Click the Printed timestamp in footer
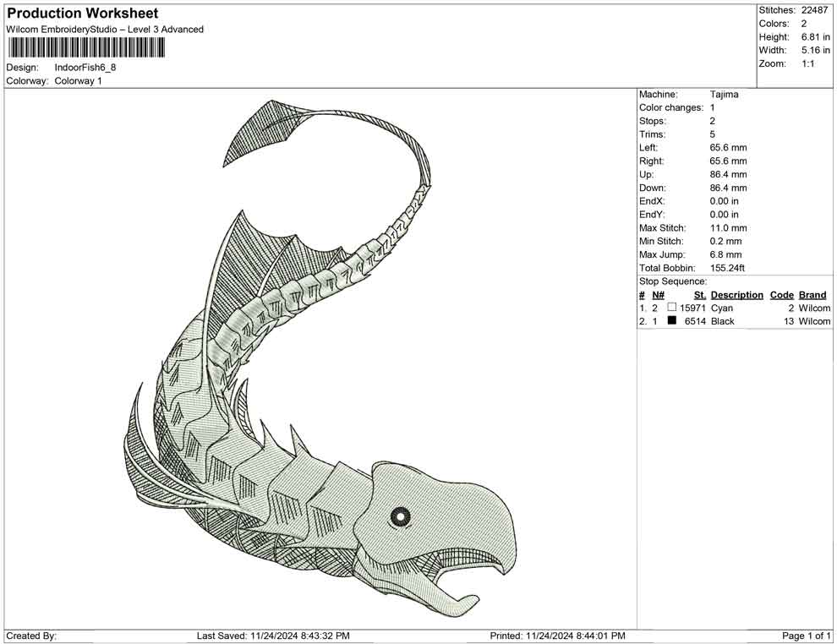Screen dimensions: 837x644 557,636
